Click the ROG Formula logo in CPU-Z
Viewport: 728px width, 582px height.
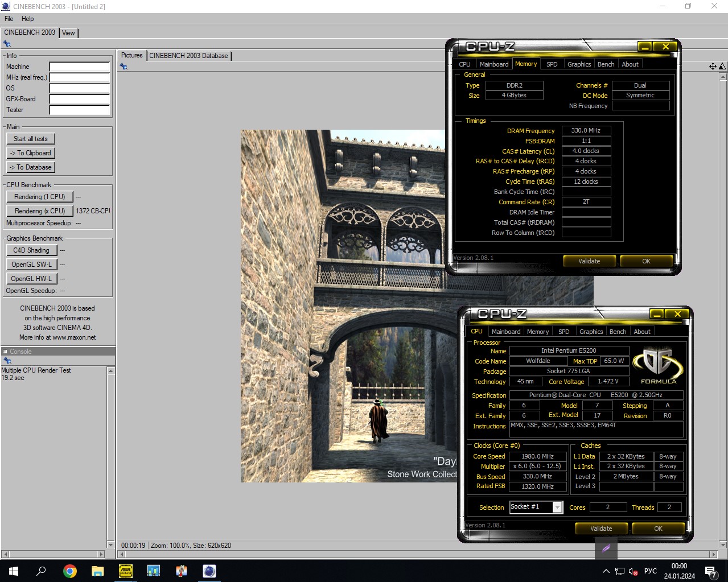pos(659,365)
